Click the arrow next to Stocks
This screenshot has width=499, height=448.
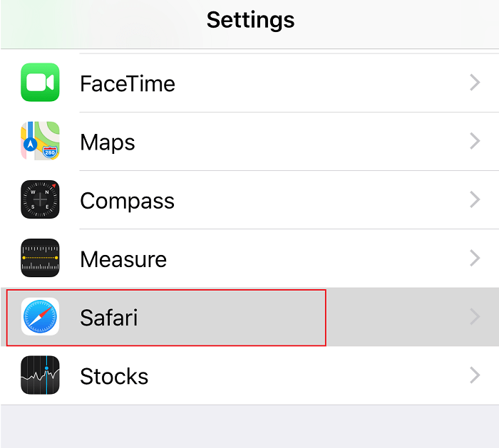tap(475, 375)
